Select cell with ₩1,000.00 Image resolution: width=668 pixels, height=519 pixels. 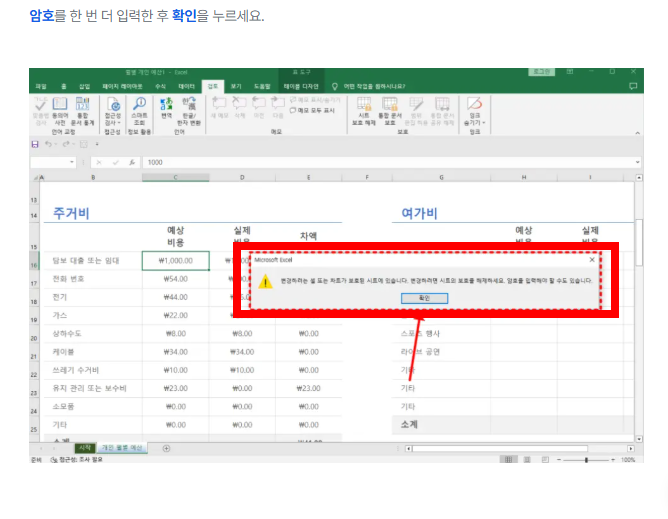point(176,260)
